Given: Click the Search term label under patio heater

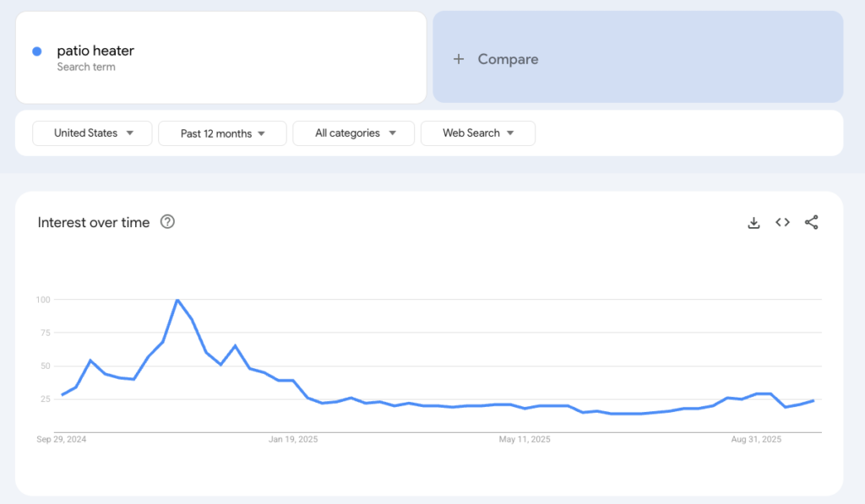Looking at the screenshot, I should click(86, 67).
